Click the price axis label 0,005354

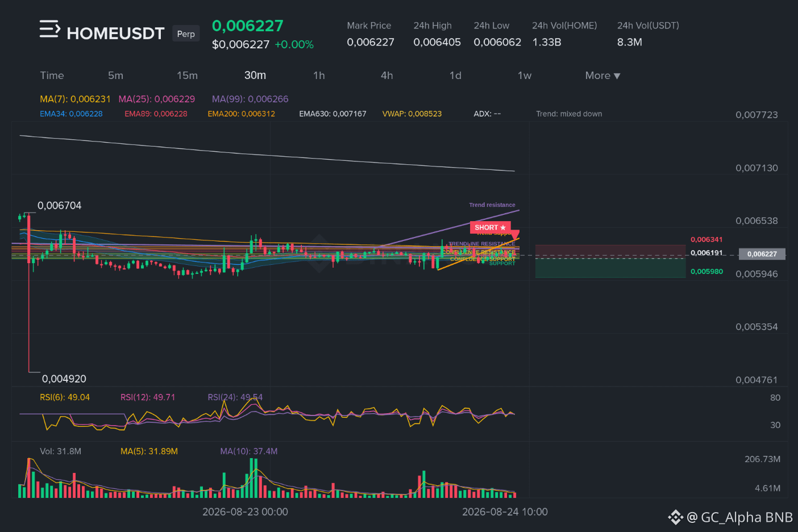757,327
